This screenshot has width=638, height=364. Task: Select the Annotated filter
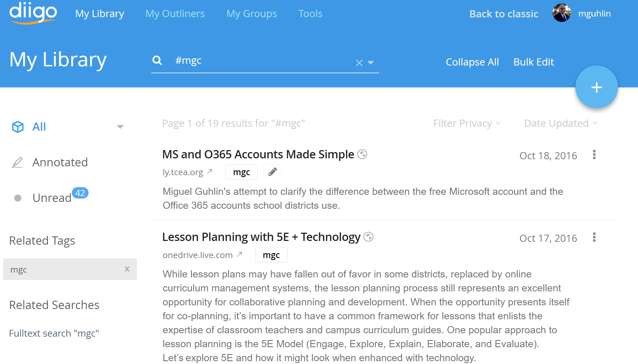pyautogui.click(x=60, y=162)
